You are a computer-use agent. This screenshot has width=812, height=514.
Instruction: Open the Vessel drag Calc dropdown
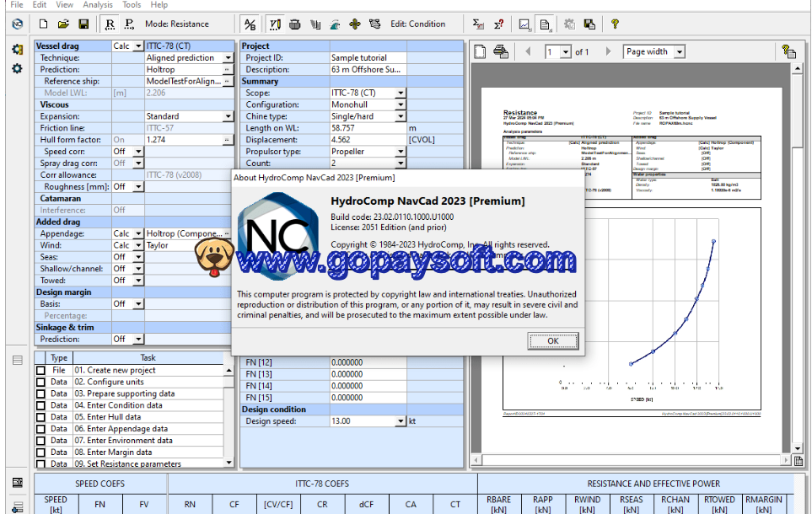[138, 46]
